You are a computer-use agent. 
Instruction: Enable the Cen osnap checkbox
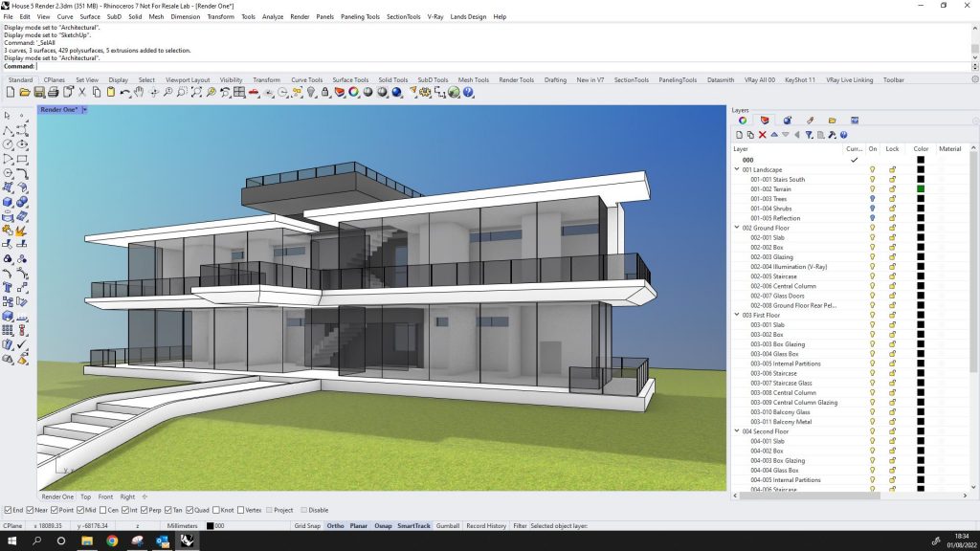[x=103, y=511]
